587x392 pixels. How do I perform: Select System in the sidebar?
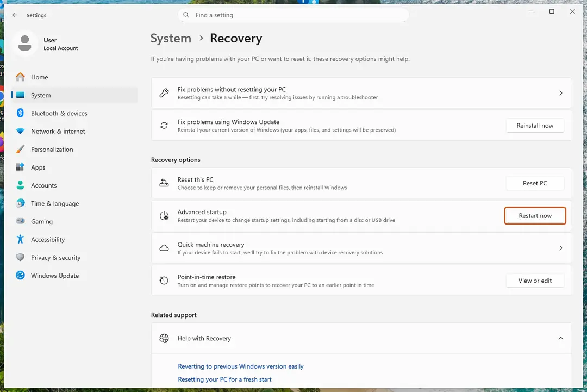point(74,95)
